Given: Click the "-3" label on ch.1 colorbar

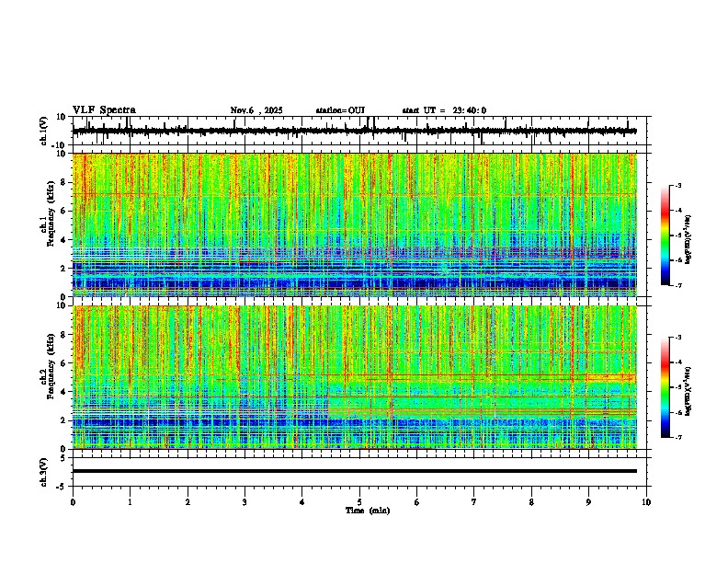Looking at the screenshot, I should pyautogui.click(x=677, y=185).
